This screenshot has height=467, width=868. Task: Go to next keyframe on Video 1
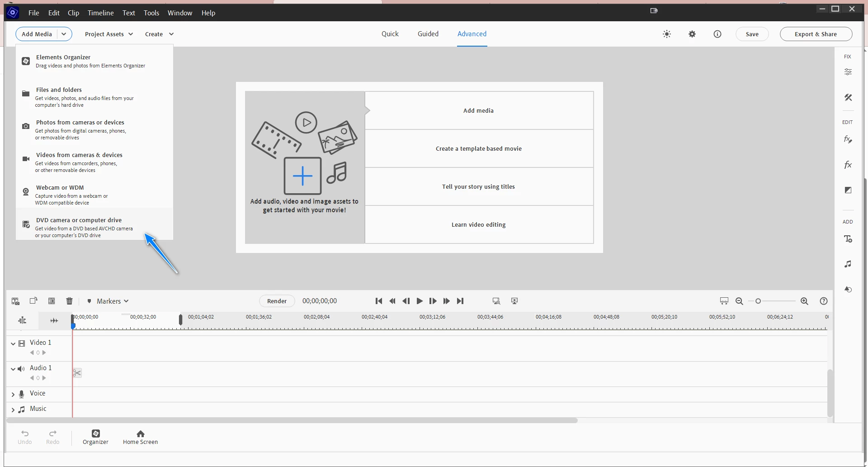[44, 353]
